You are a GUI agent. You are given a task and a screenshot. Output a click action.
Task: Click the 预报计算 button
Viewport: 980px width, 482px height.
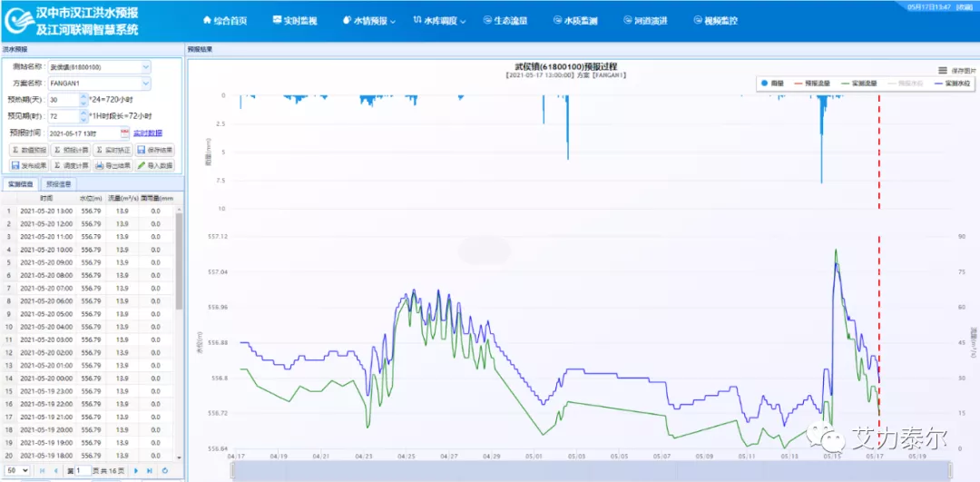point(71,150)
